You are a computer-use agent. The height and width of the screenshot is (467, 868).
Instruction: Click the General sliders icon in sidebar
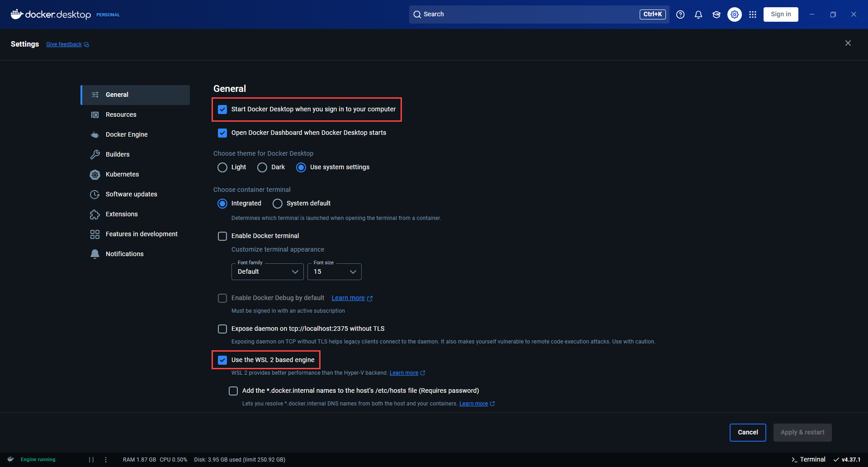click(95, 95)
